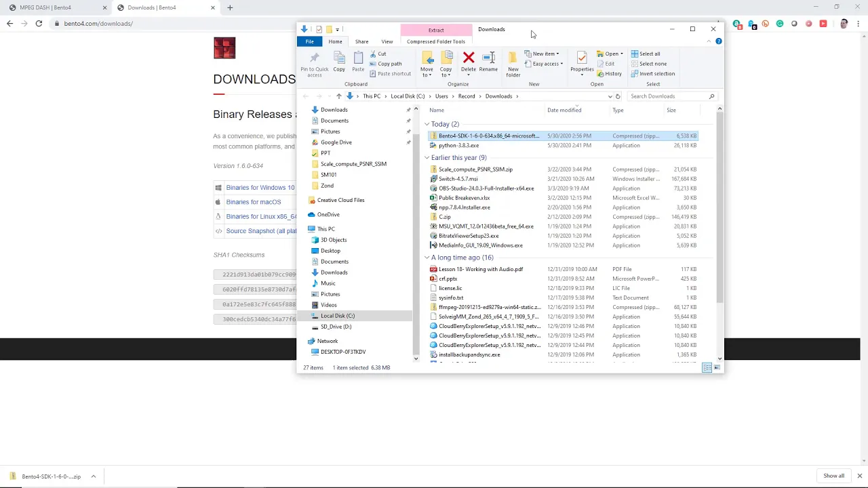Image resolution: width=868 pixels, height=488 pixels.
Task: Sort by the Date modified column header
Action: tap(564, 110)
